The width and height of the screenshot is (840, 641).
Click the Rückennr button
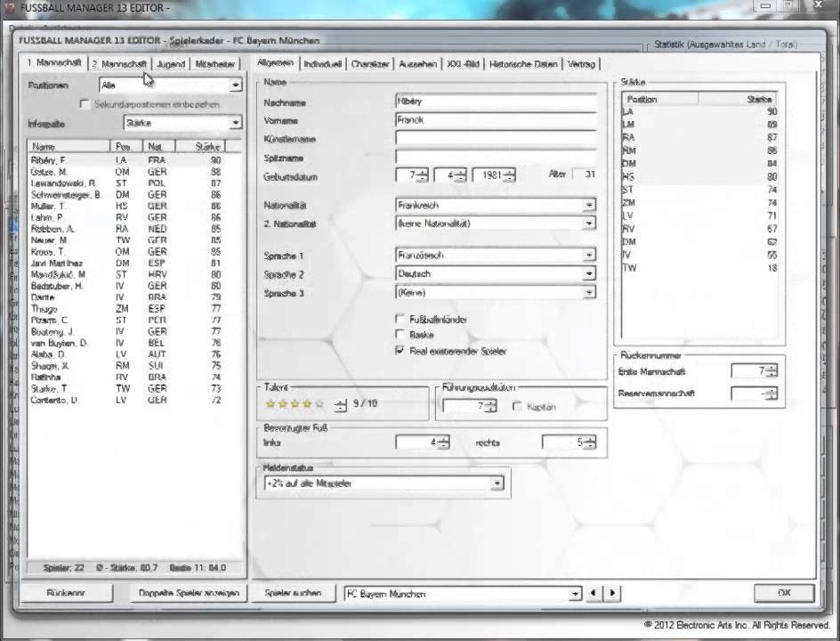click(x=66, y=593)
